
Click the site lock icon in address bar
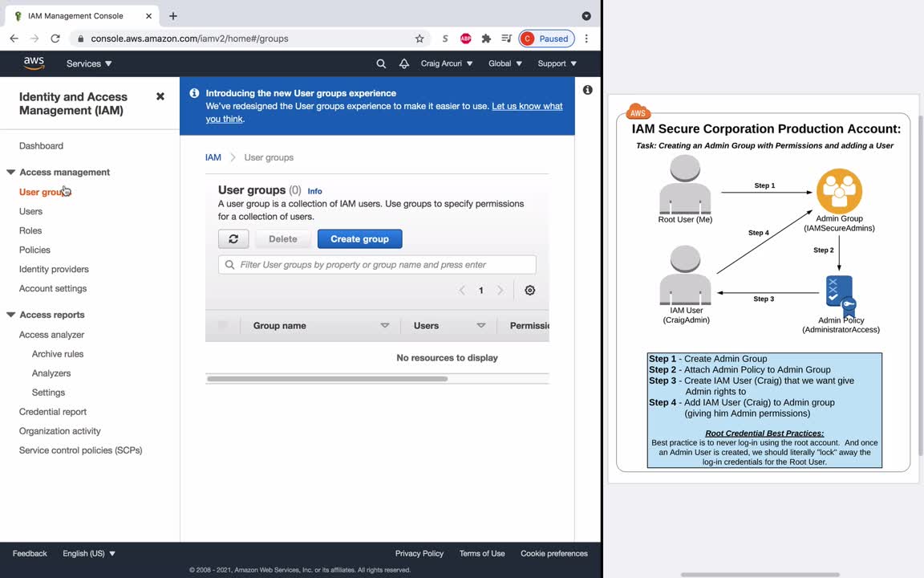click(81, 39)
